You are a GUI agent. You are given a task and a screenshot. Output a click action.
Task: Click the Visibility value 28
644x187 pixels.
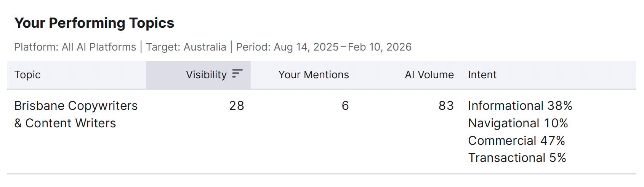[x=236, y=106]
